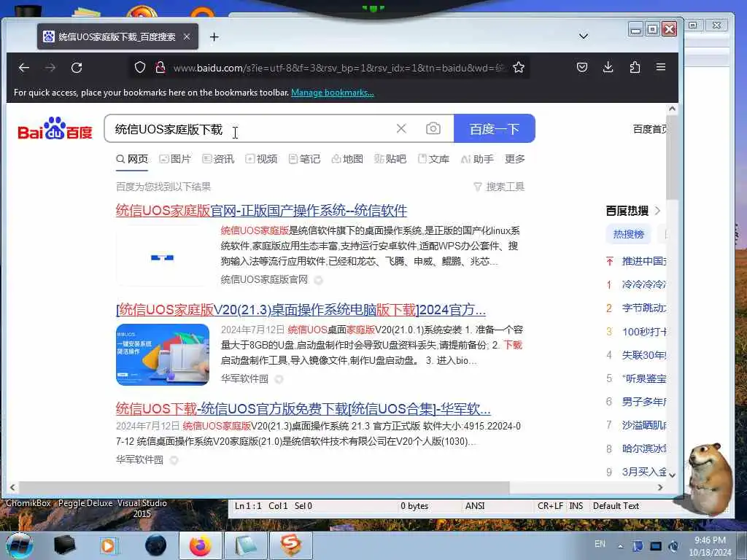Image resolution: width=747 pixels, height=560 pixels.
Task: Click the EN language indicator
Action: (x=600, y=544)
